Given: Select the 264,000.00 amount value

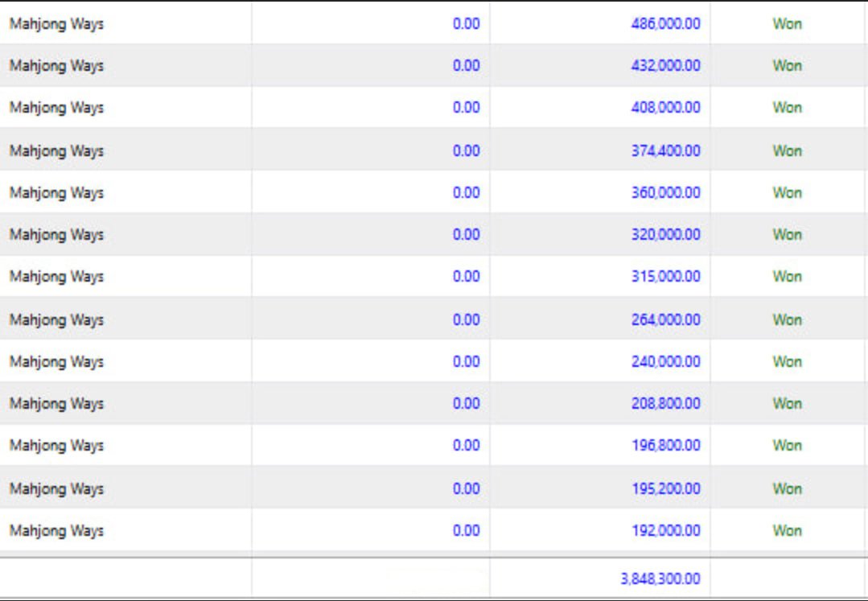Looking at the screenshot, I should (665, 319).
